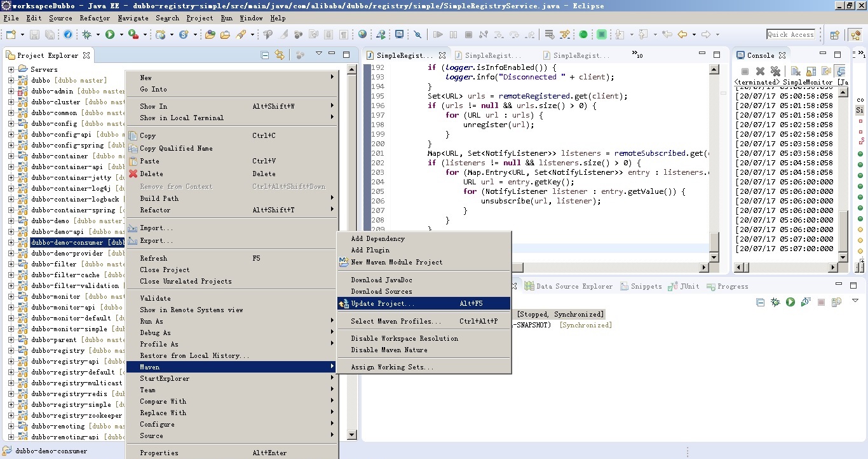Open the Progress tab
Screen dimensions: 868x459
pyautogui.click(x=727, y=286)
